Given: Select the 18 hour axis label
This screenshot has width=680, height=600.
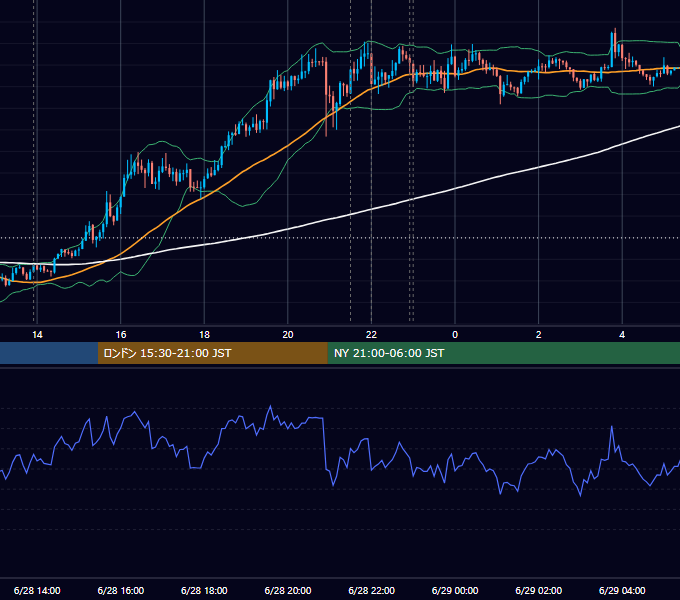Looking at the screenshot, I should point(204,335).
